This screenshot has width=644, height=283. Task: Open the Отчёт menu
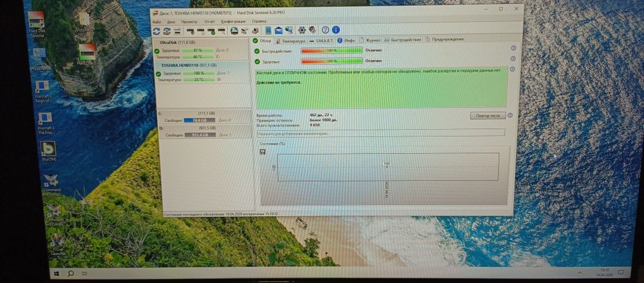[209, 21]
